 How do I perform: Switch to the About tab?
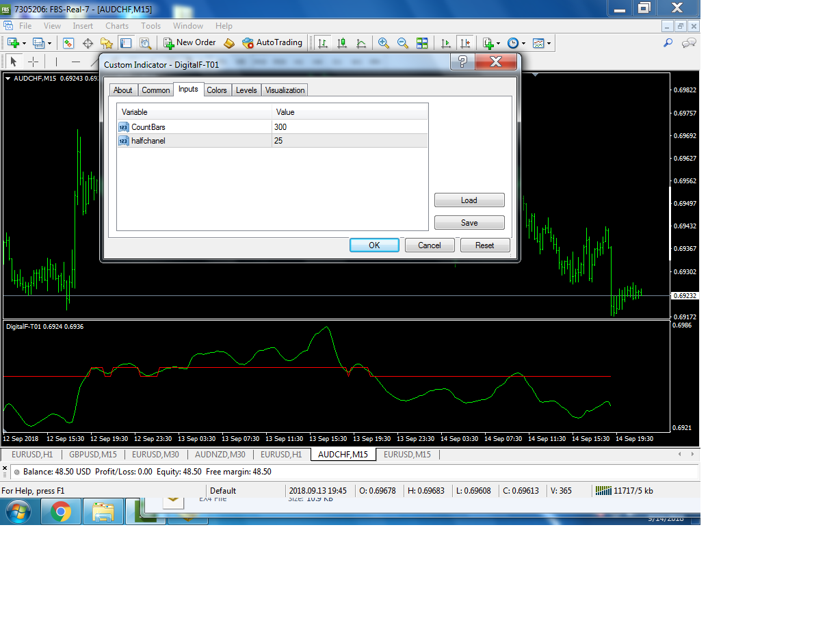pyautogui.click(x=123, y=90)
